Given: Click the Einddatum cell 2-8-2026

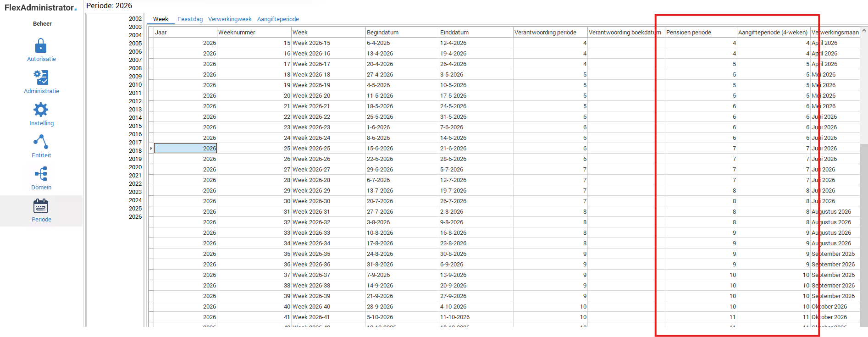Looking at the screenshot, I should [476, 211].
